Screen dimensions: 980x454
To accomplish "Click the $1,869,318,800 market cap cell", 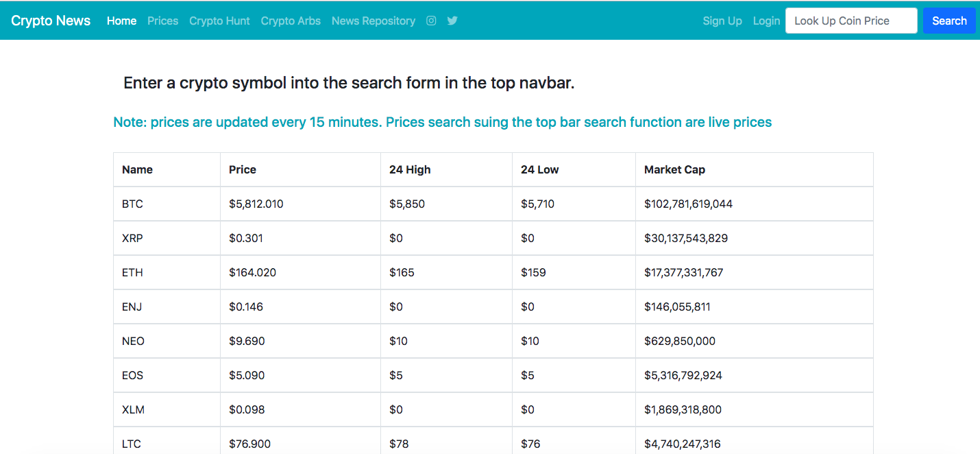I will coord(755,409).
